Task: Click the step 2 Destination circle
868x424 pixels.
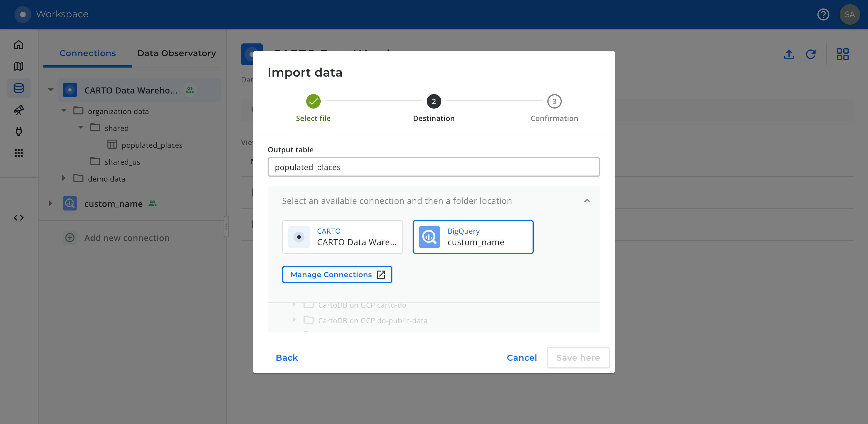Action: (x=434, y=101)
